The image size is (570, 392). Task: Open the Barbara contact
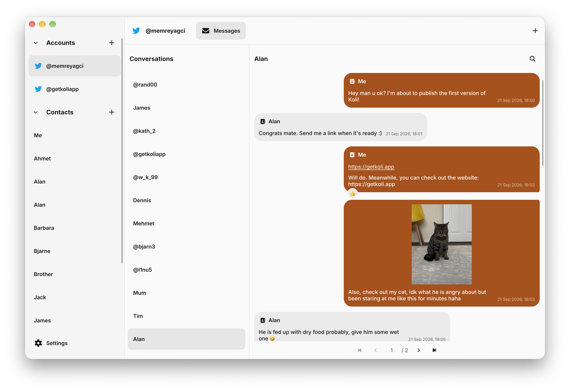tap(74, 228)
